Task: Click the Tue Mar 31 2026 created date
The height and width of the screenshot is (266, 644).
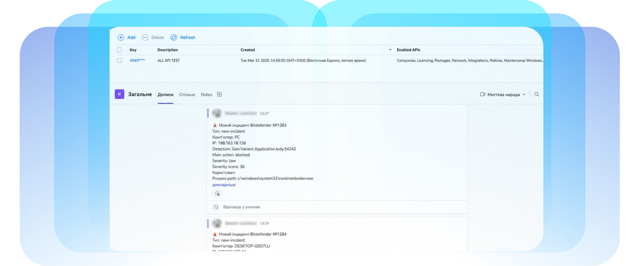Action: coord(303,60)
